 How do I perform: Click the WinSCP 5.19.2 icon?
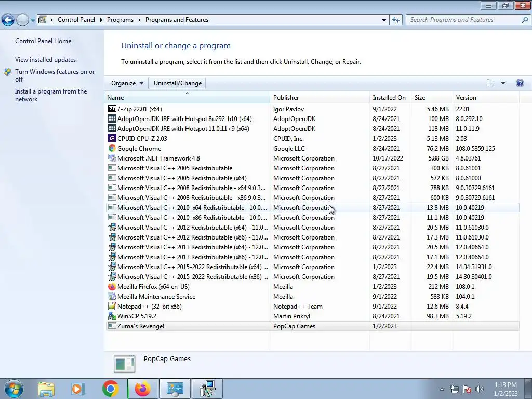(112, 316)
